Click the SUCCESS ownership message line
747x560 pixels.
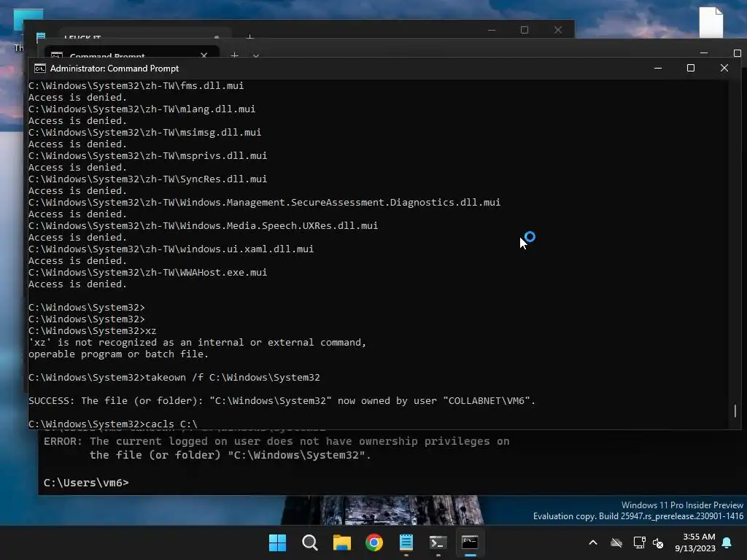[282, 400]
